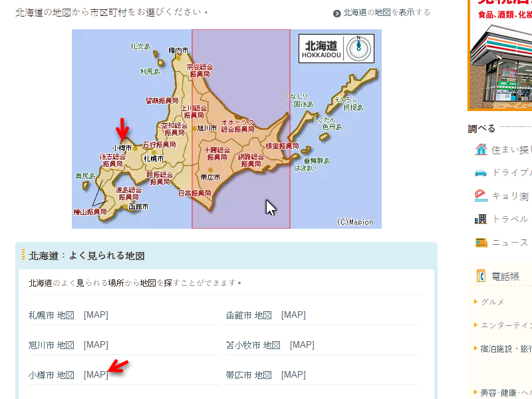The image size is (532, 399).
Task: Click [MAP] next to 帯広市 地図
Action: 293,375
